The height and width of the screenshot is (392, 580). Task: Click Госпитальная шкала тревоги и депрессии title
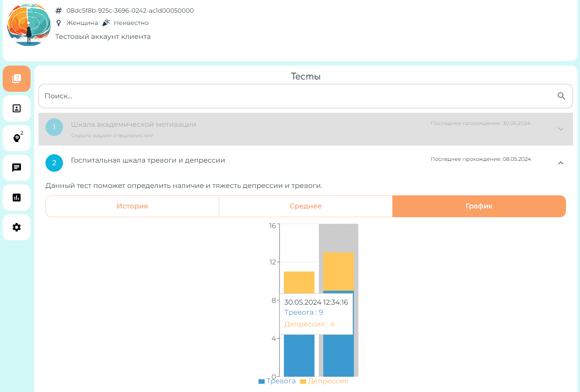[148, 160]
